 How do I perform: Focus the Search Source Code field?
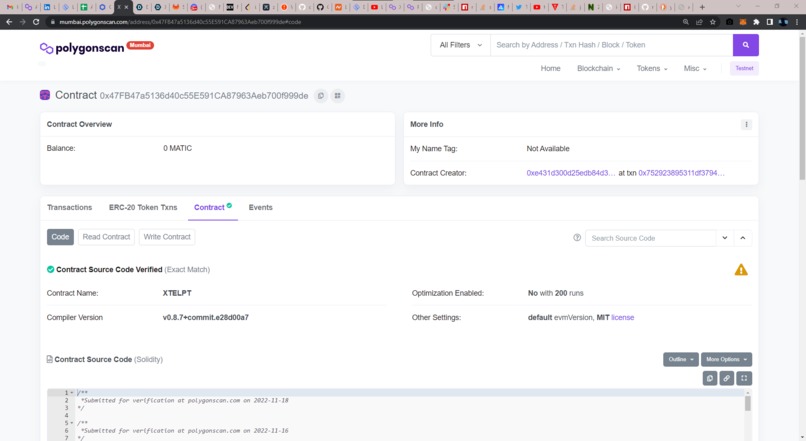point(650,238)
